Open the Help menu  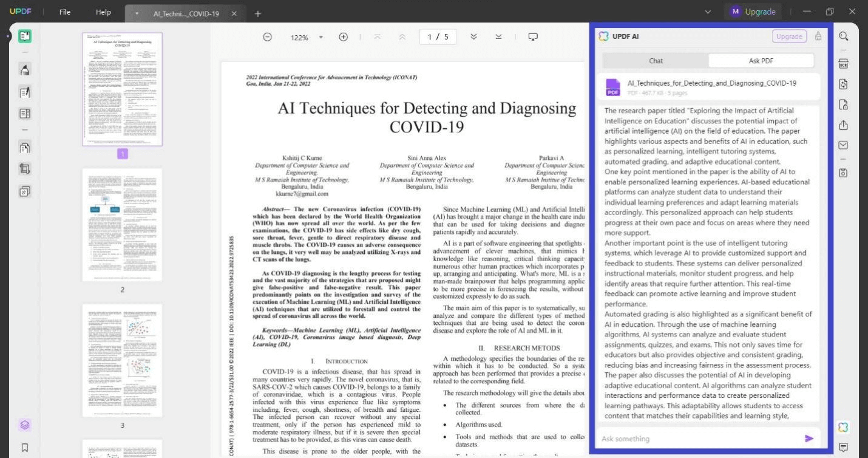pyautogui.click(x=103, y=12)
